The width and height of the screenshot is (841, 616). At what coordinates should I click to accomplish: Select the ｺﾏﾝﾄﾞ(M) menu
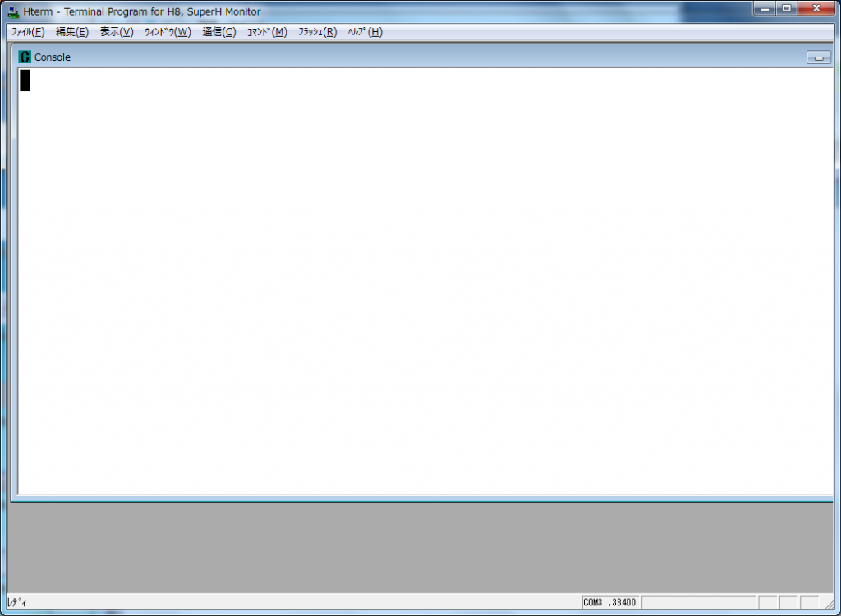point(267,32)
